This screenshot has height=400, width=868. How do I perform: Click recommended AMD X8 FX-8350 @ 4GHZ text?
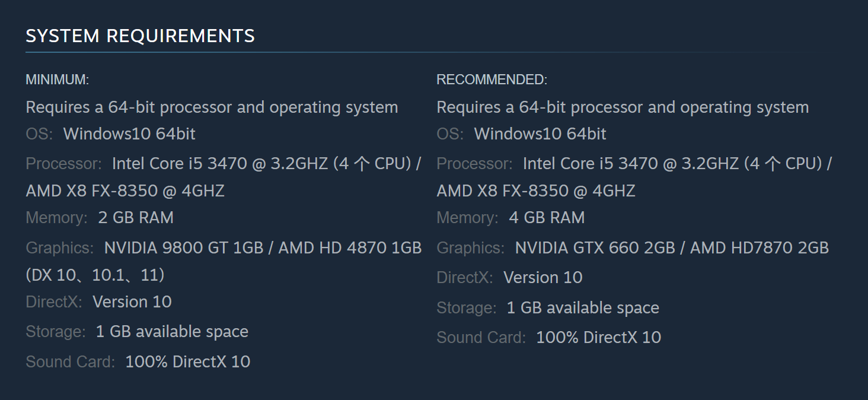pos(536,191)
